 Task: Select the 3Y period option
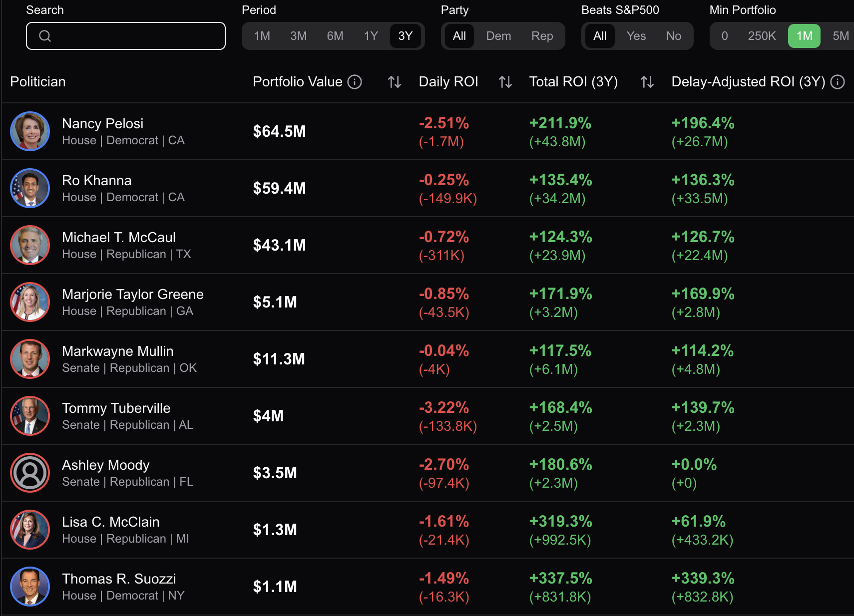(x=406, y=36)
